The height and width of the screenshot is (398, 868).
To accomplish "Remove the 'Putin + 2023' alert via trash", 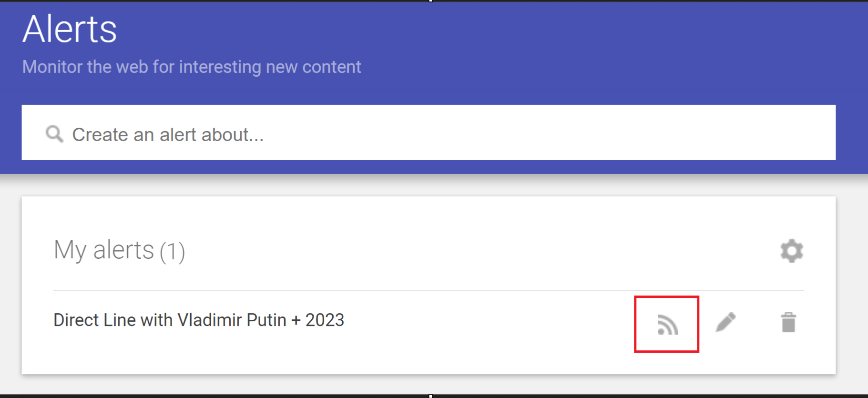I will 788,322.
